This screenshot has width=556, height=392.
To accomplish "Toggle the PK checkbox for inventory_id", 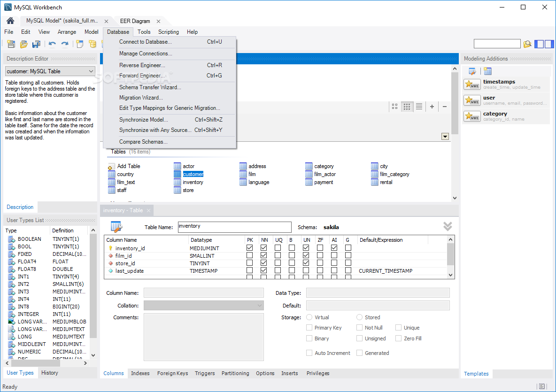I will pyautogui.click(x=250, y=248).
